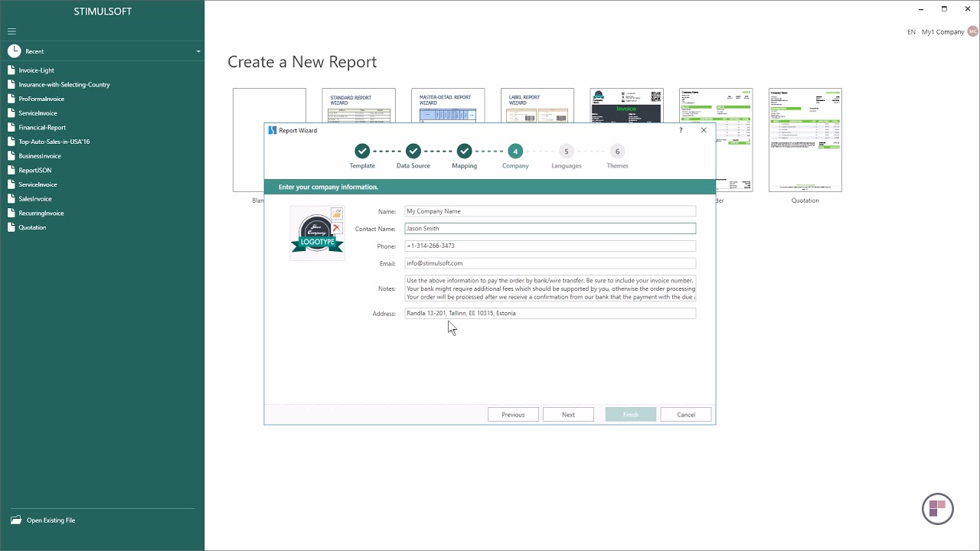The height and width of the screenshot is (551, 980).
Task: Jump to the Themes step 6
Action: point(617,156)
